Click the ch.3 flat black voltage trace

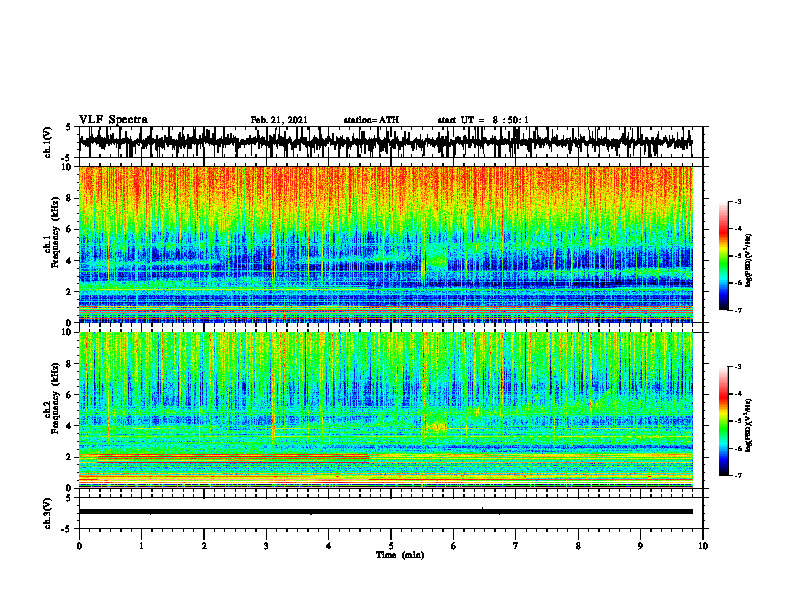[x=385, y=512]
